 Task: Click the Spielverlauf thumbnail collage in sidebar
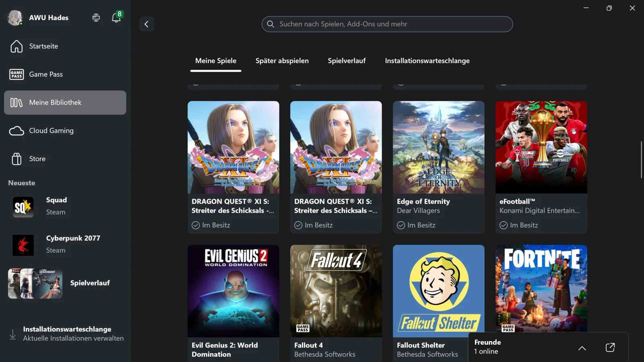(x=35, y=284)
